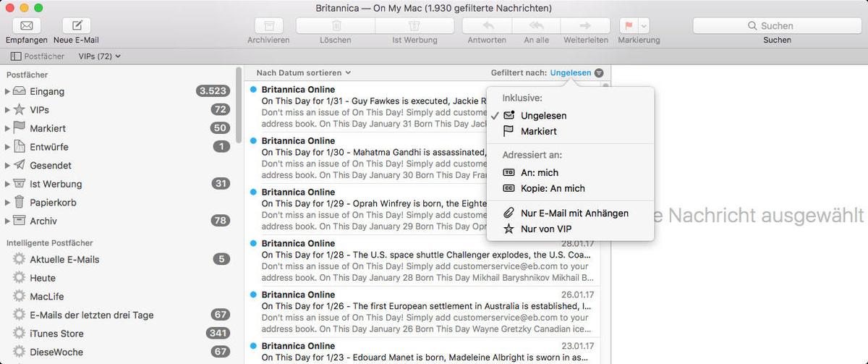Screen dimensions: 868x364
Task: Open the Markierung flag dropdown arrow
Action: point(644,25)
